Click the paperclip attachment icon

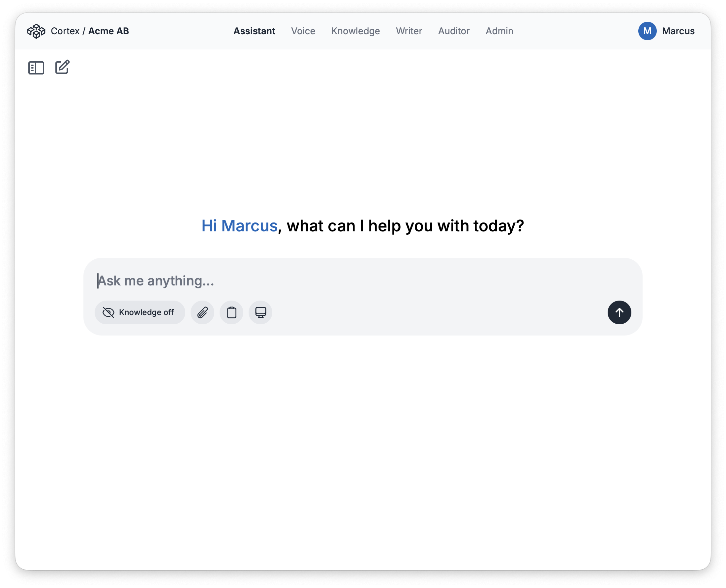203,312
